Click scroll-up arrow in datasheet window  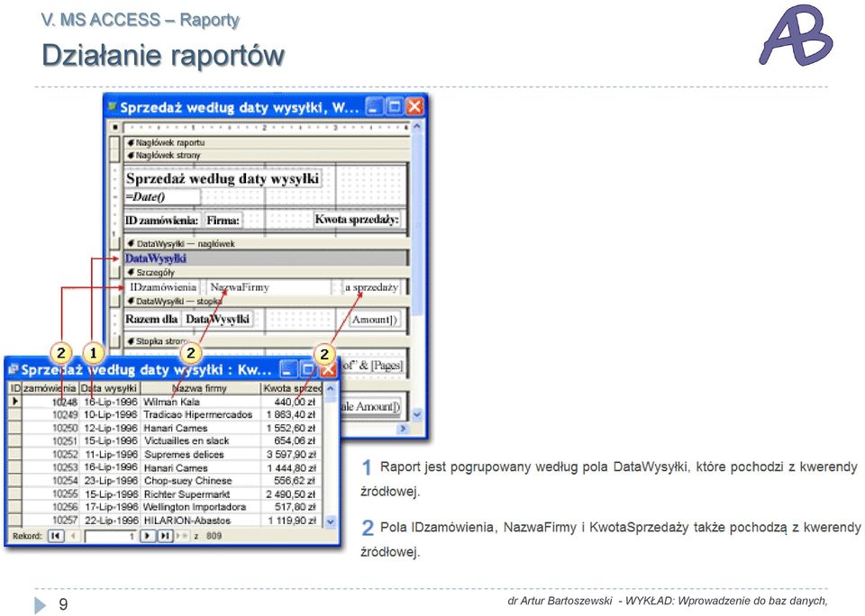331,389
